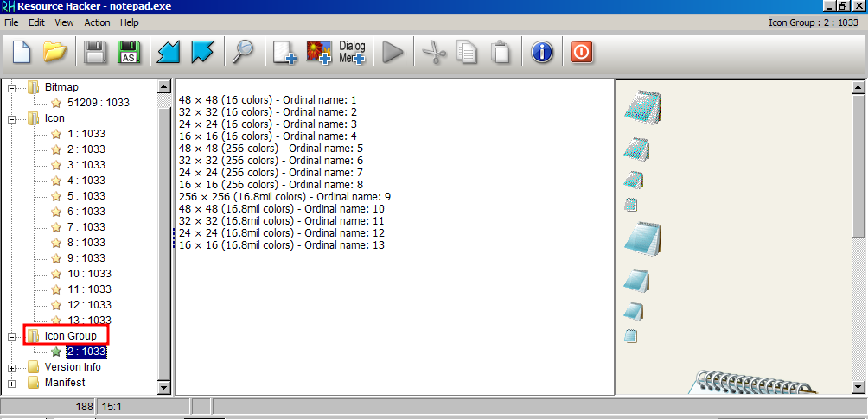Select icon resource 1 : 1033
868x419 pixels.
(x=86, y=133)
